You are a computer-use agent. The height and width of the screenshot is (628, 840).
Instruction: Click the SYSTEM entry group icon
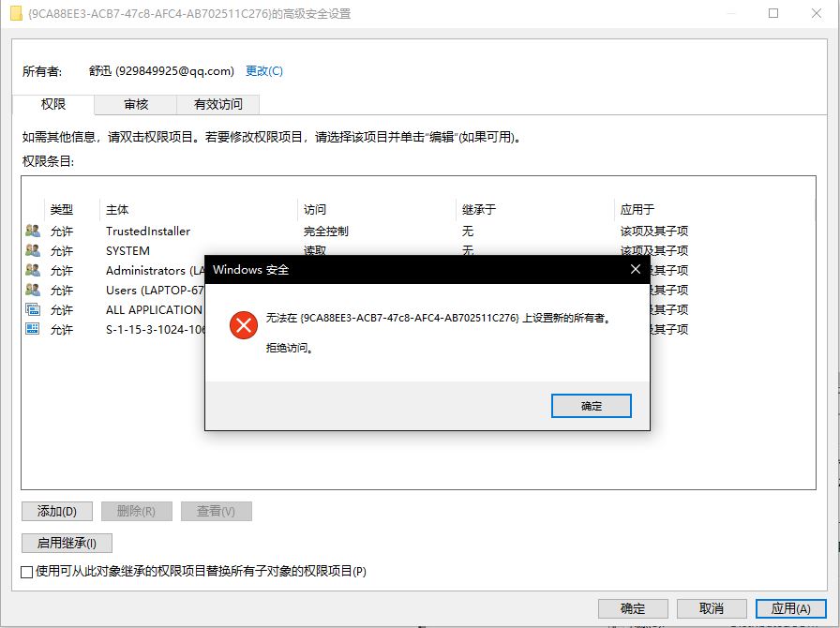[x=33, y=250]
